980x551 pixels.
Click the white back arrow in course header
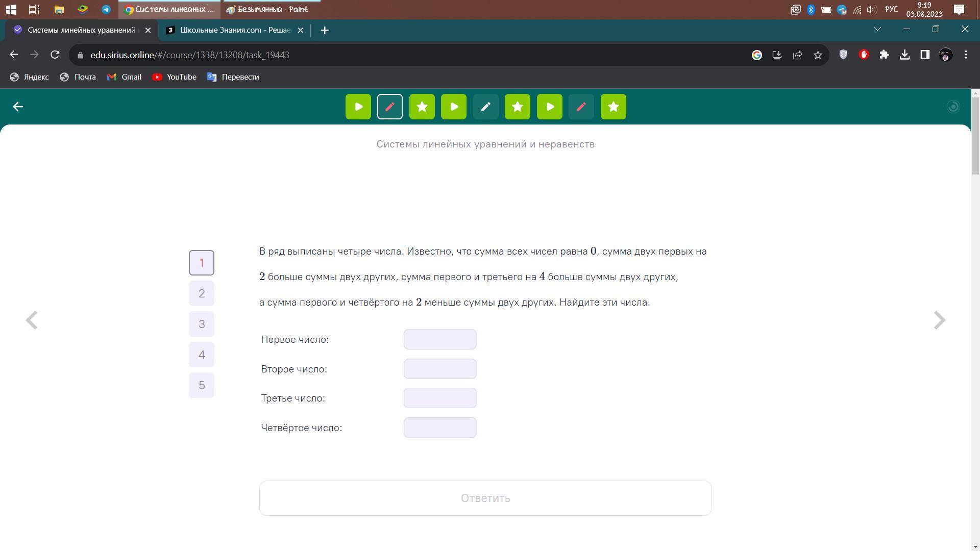(18, 107)
